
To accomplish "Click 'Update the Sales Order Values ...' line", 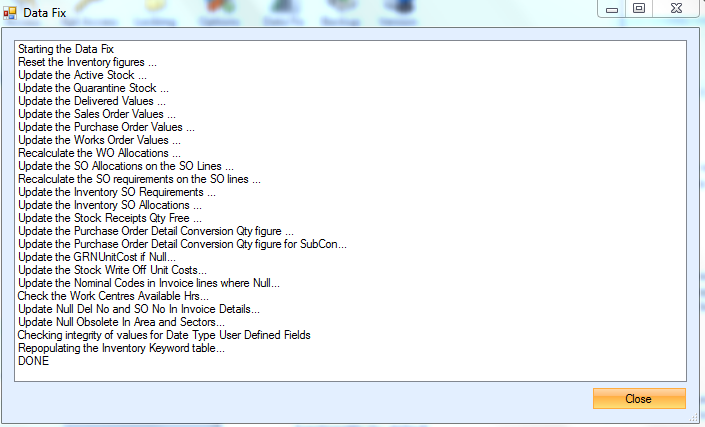I will [x=97, y=114].
